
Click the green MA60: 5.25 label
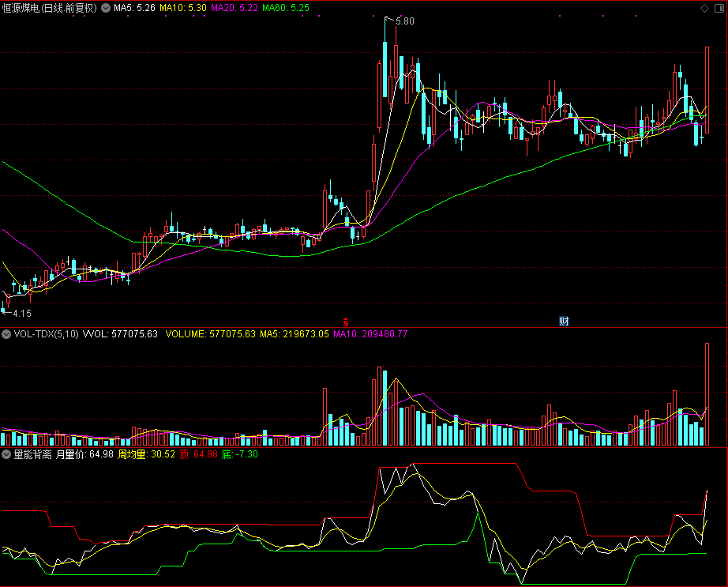(x=286, y=8)
